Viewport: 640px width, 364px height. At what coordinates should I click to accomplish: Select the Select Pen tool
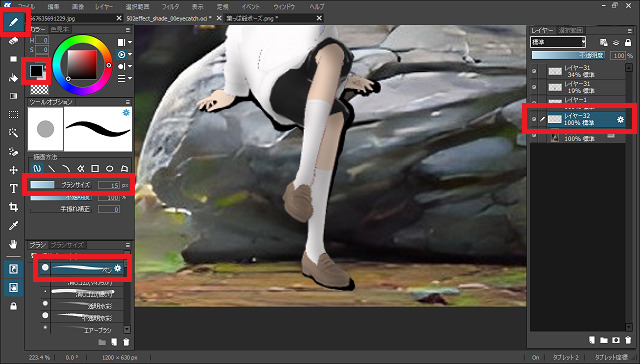(13, 152)
